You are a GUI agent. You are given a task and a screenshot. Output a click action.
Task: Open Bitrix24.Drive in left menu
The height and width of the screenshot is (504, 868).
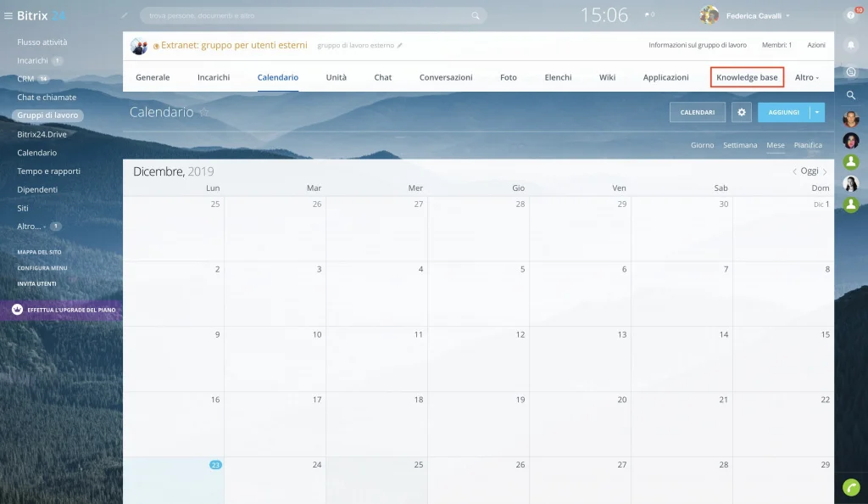42,134
